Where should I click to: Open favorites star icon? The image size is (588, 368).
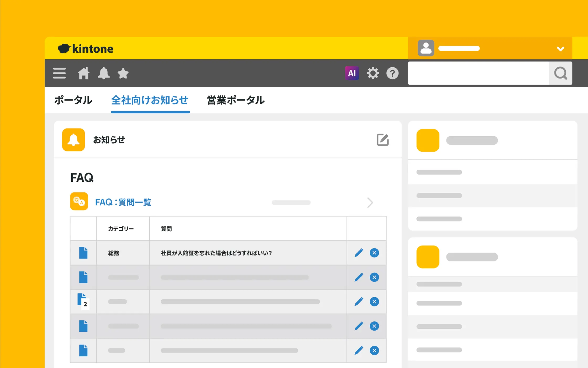coord(123,73)
